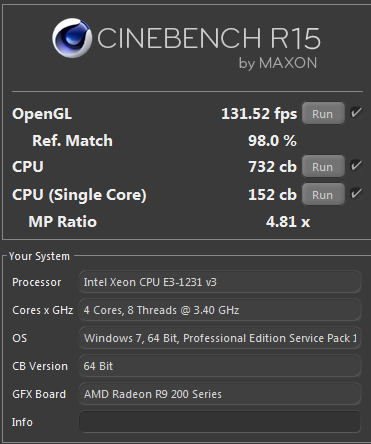371x444 pixels.
Task: Click the Ref. Match value 98.0 %
Action: (x=272, y=141)
